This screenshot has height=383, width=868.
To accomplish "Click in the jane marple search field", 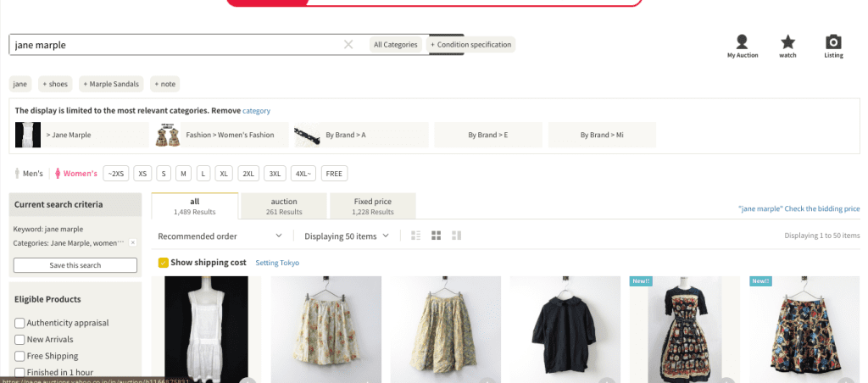I will tap(170, 45).
